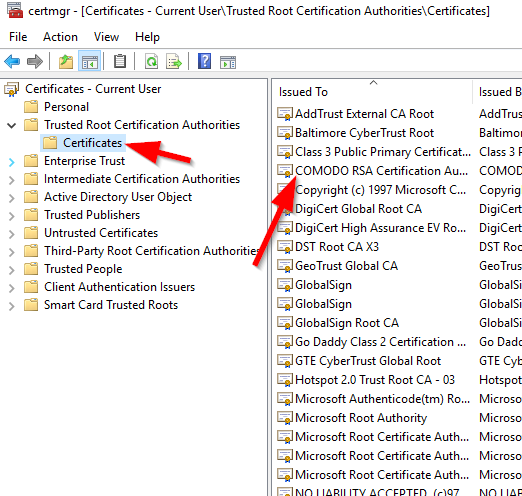Click the Copy clipboard toolbar icon
The width and height of the screenshot is (522, 496).
tap(120, 61)
